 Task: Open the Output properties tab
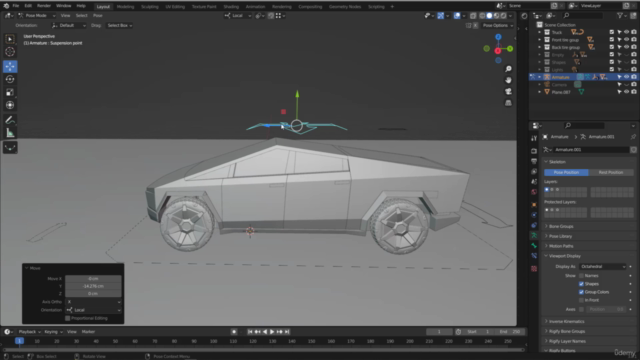534,162
